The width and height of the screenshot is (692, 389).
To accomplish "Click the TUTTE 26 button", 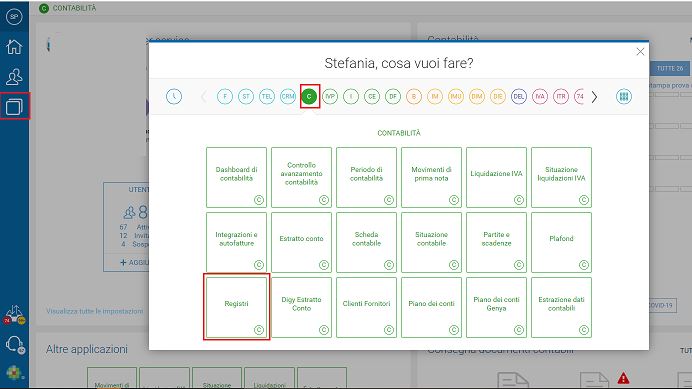I will pyautogui.click(x=669, y=68).
